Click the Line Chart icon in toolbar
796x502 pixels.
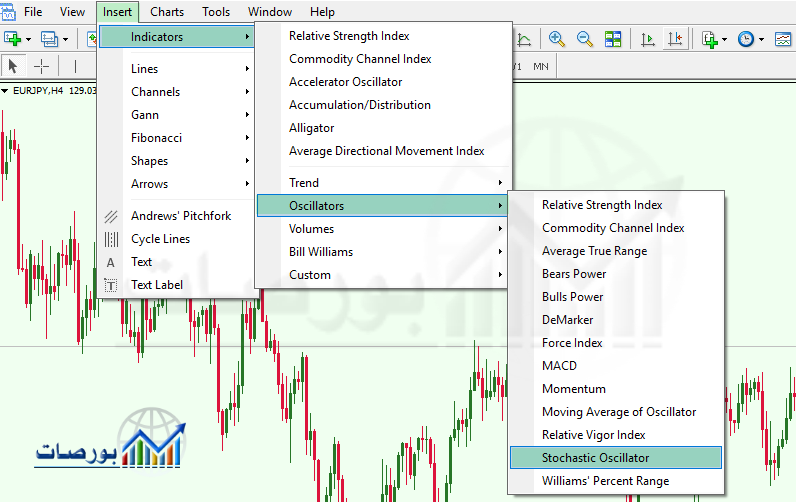tap(524, 39)
